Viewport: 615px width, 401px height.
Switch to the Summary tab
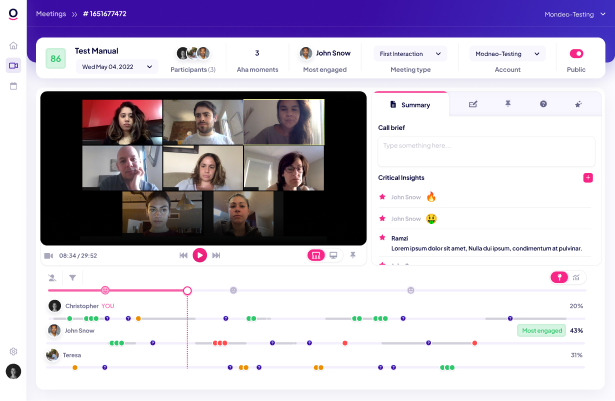coord(410,105)
